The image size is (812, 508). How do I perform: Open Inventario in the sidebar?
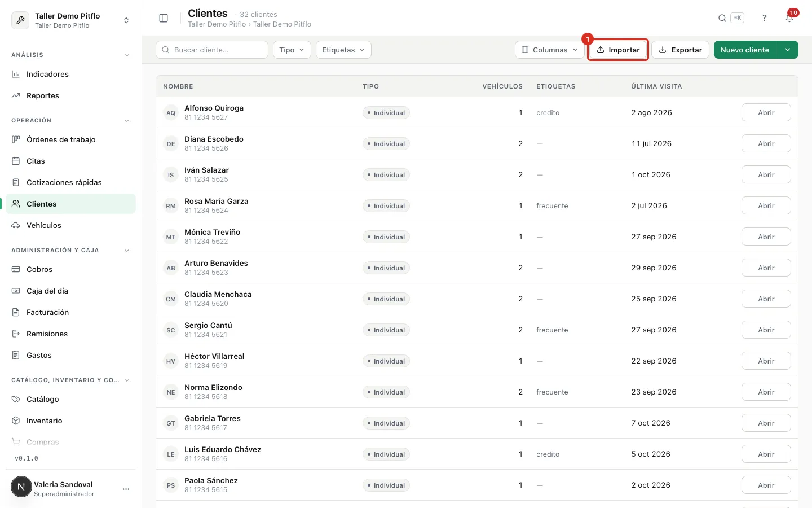click(70, 421)
